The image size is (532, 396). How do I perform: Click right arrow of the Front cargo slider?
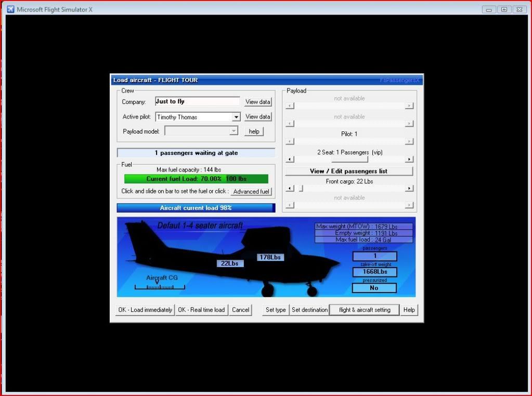[x=409, y=188]
